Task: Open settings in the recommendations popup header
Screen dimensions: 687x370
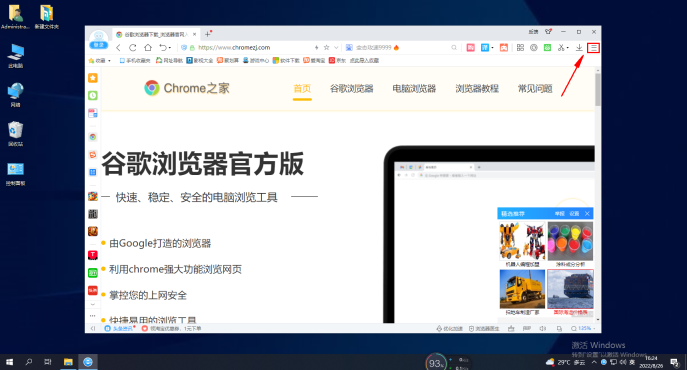Action: pyautogui.click(x=574, y=213)
